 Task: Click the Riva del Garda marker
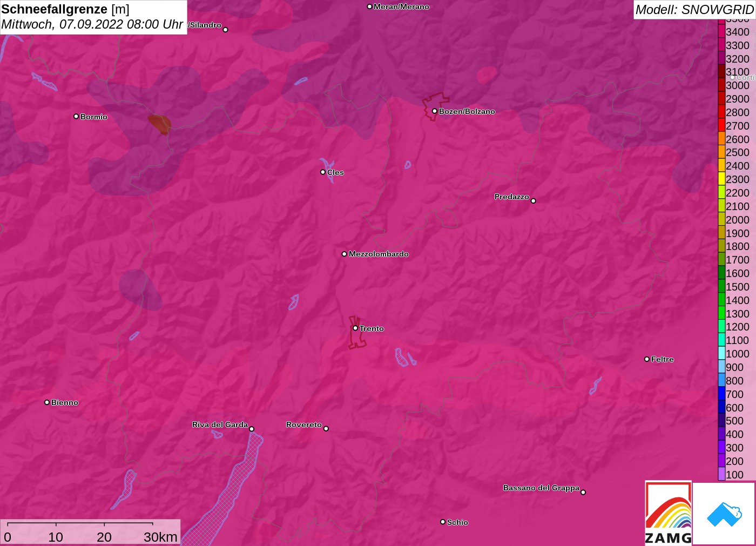tap(252, 429)
